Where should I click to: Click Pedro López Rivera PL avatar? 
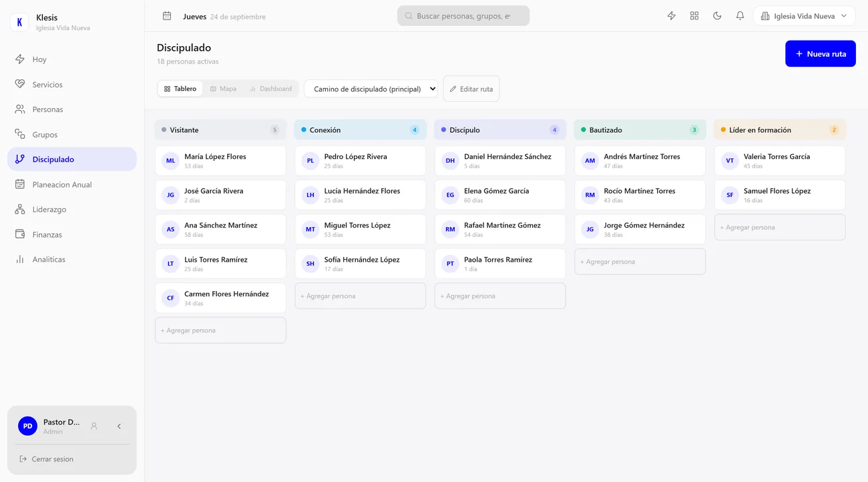tap(310, 161)
